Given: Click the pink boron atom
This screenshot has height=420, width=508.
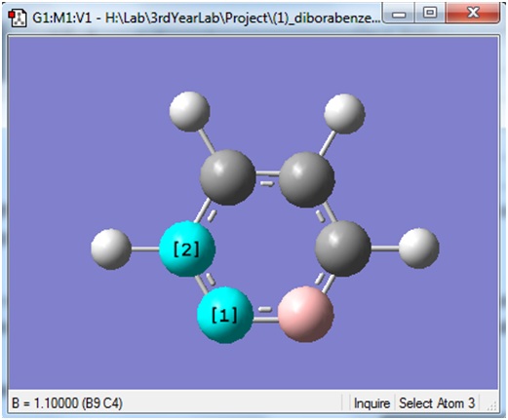Looking at the screenshot, I should (305, 314).
